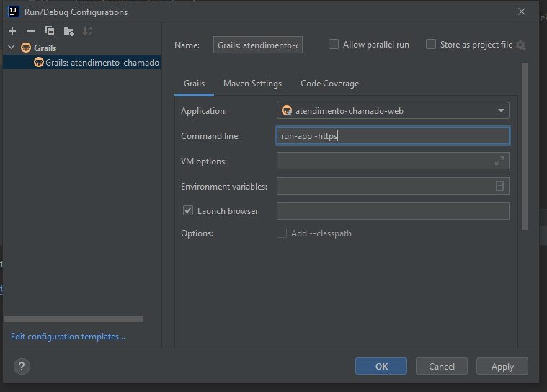Add a new run configuration
This screenshot has height=392, width=547.
tap(12, 31)
